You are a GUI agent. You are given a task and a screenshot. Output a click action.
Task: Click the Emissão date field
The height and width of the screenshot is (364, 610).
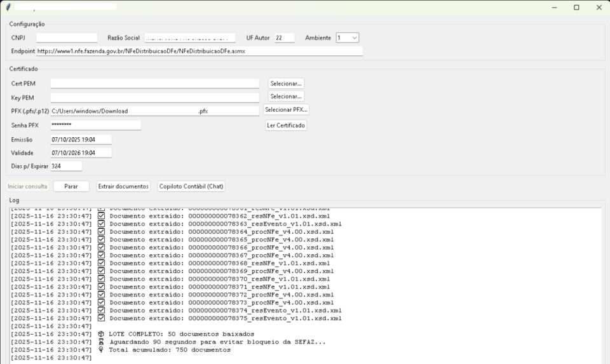pyautogui.click(x=81, y=140)
